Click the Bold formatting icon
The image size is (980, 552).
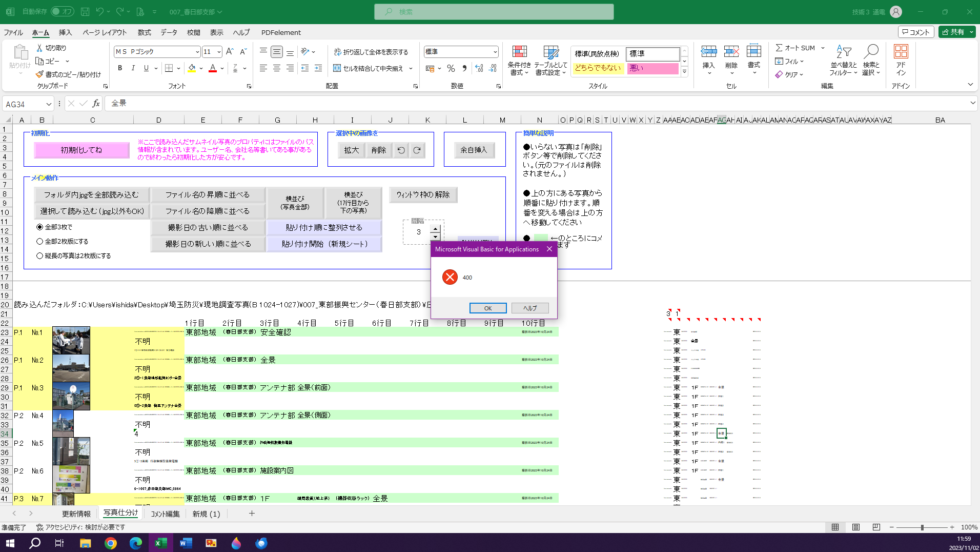[x=120, y=68]
